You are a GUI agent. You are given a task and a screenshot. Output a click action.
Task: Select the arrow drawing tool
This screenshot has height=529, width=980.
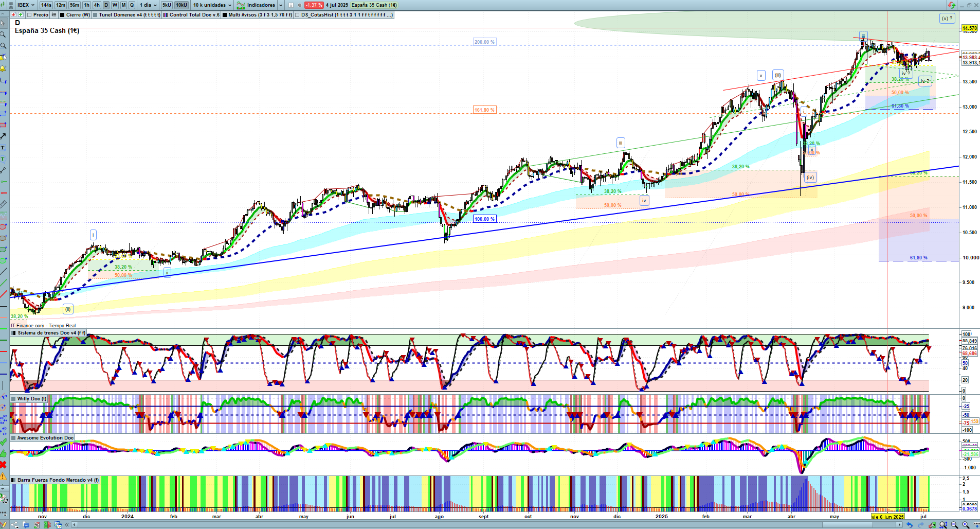pos(3,136)
